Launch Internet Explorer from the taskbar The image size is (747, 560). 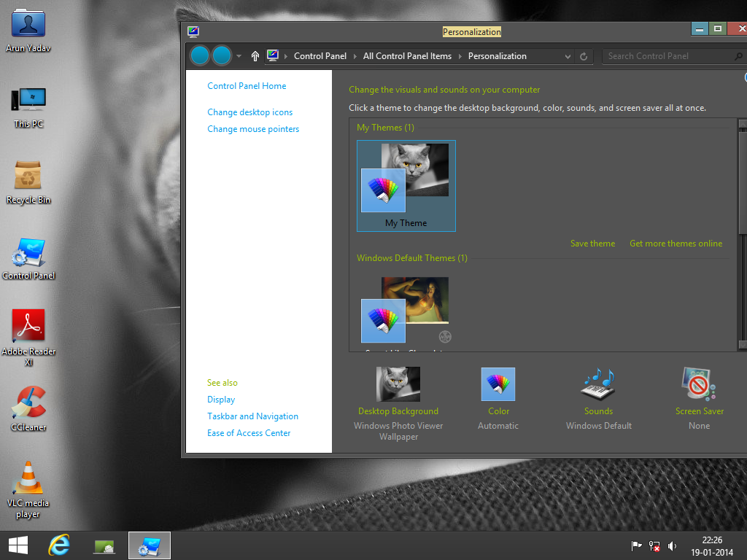coord(59,545)
